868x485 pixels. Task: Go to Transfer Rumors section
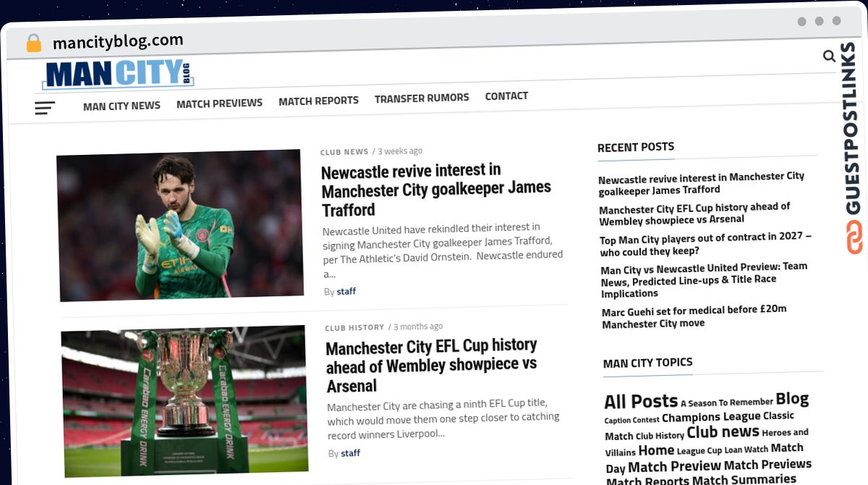coord(422,98)
